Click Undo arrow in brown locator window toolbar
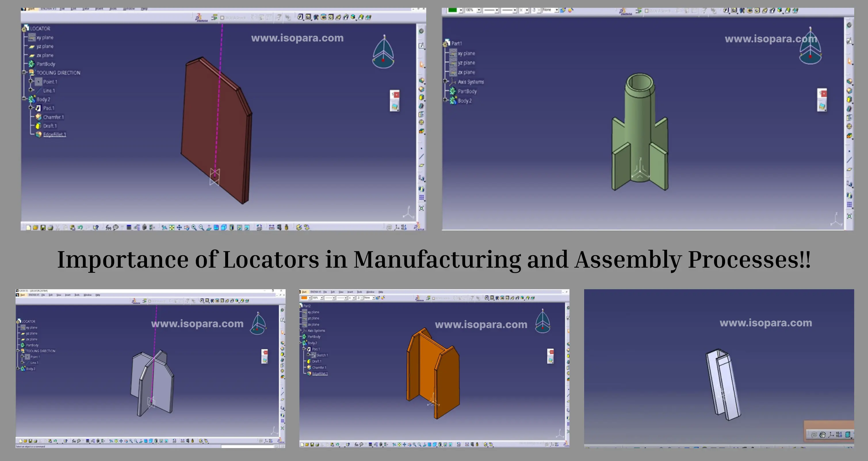 click(80, 227)
